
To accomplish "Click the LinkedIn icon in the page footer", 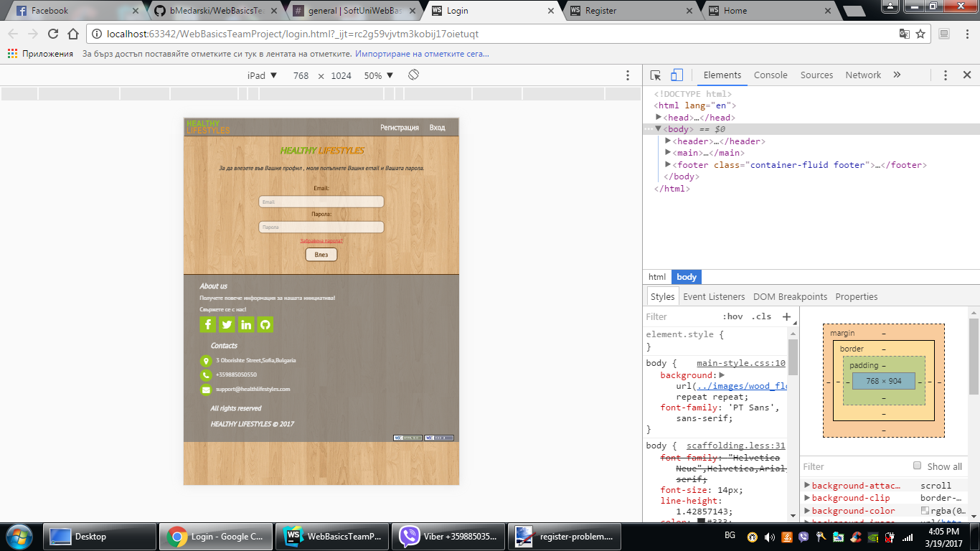I will coord(246,324).
